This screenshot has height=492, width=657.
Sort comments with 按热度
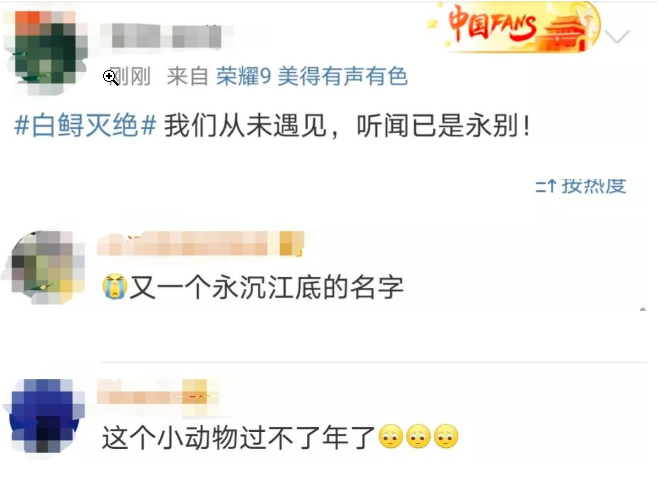tap(593, 186)
